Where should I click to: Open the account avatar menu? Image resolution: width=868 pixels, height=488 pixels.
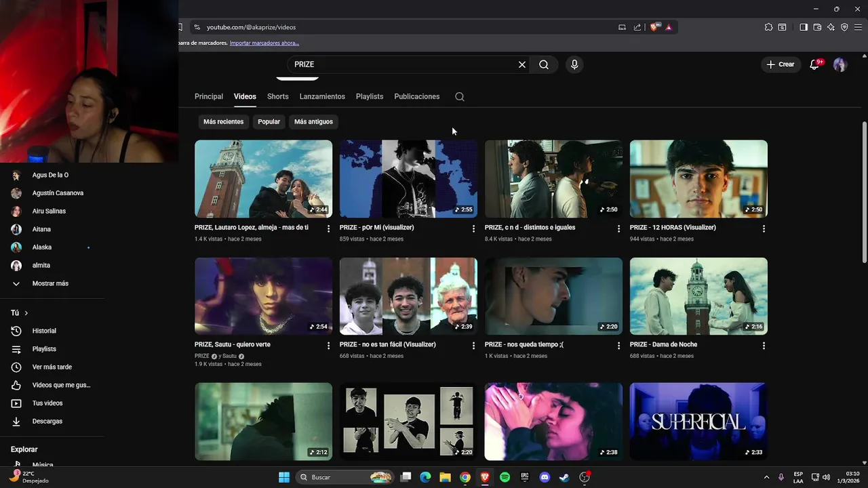tap(840, 64)
